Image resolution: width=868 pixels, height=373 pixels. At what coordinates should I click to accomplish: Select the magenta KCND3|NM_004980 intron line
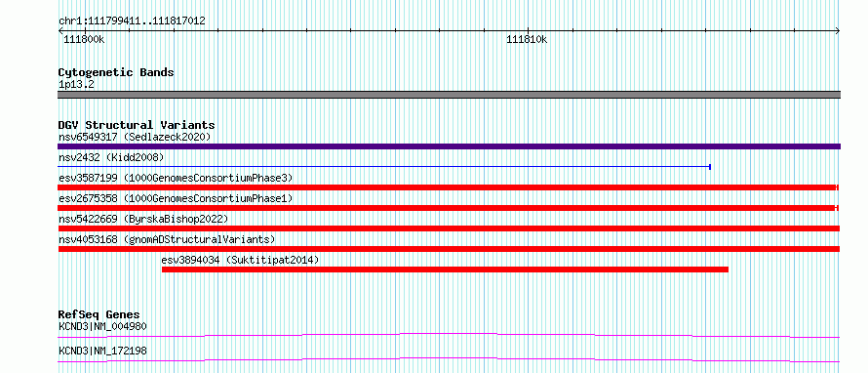click(x=449, y=335)
